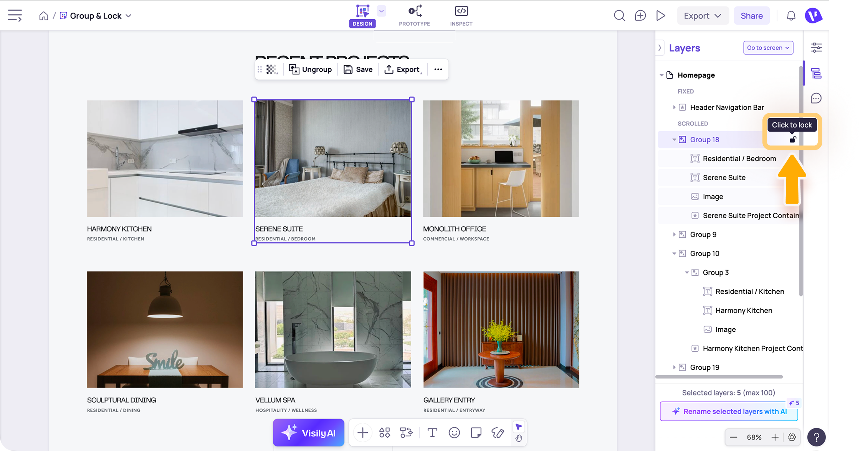
Task: Choose the select pointer tool
Action: coord(519,427)
